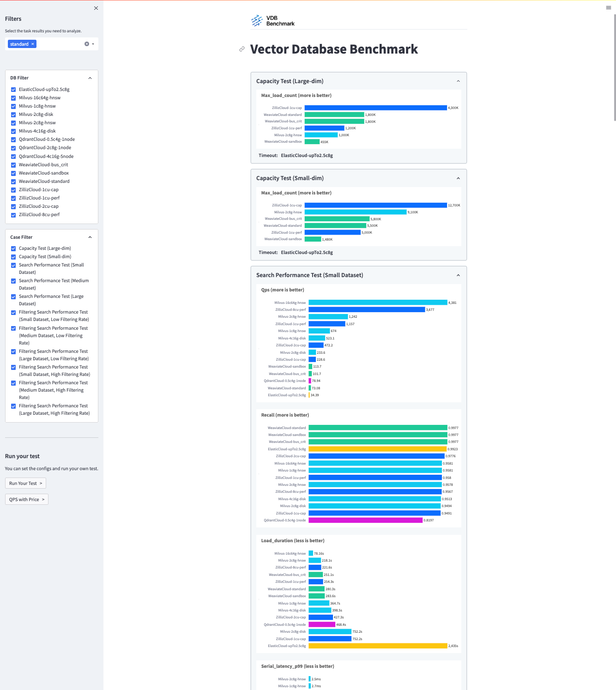Collapse the Capacity Test (Large-dim) panel

(458, 81)
